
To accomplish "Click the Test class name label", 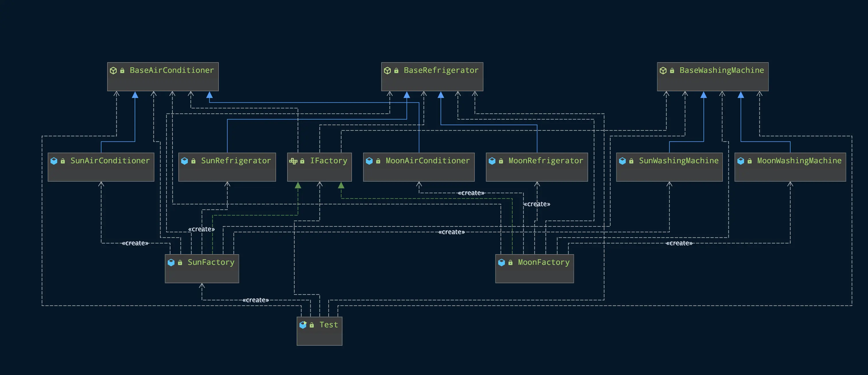I will [329, 325].
